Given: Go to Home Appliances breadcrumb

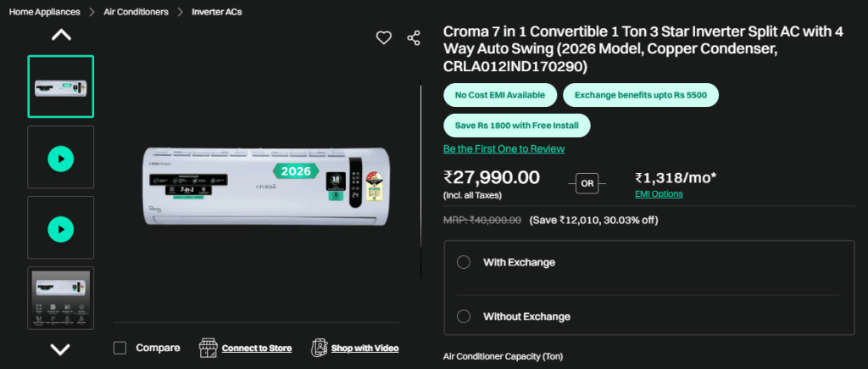Looking at the screenshot, I should (45, 12).
